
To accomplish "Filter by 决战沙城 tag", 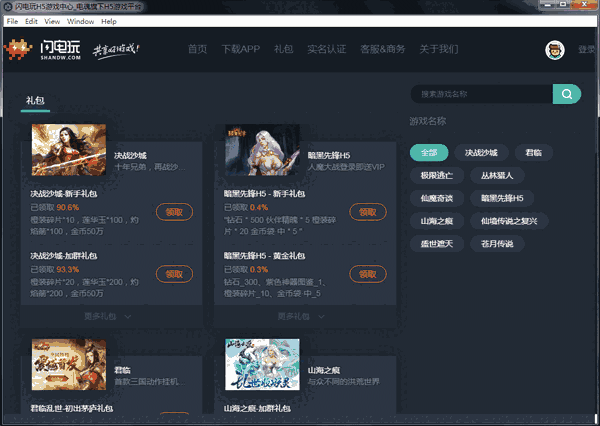I will (481, 153).
